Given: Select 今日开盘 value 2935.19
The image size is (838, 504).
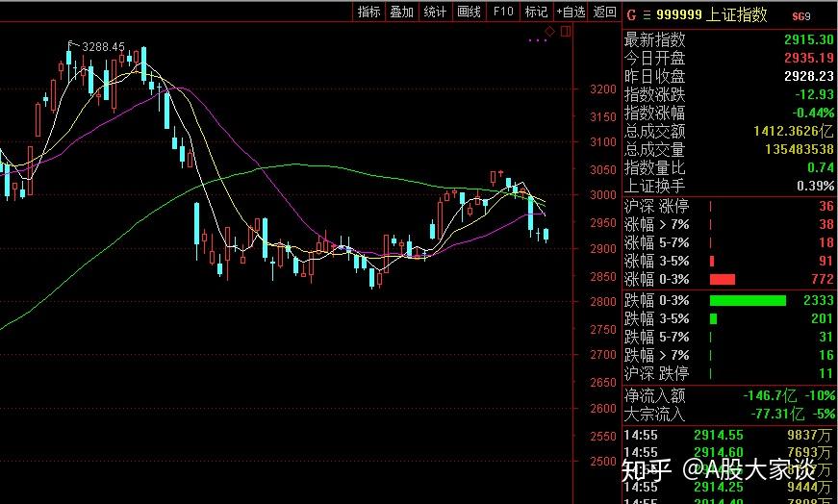Looking at the screenshot, I should [808, 58].
